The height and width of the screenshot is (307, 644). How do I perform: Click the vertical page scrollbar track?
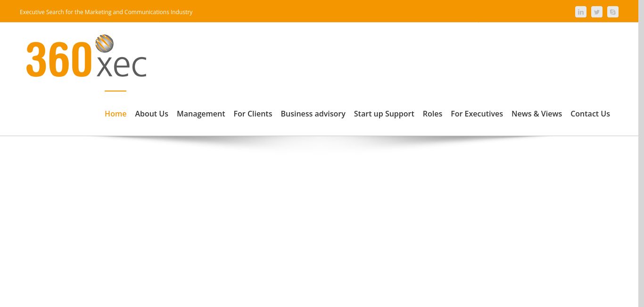coord(641,189)
